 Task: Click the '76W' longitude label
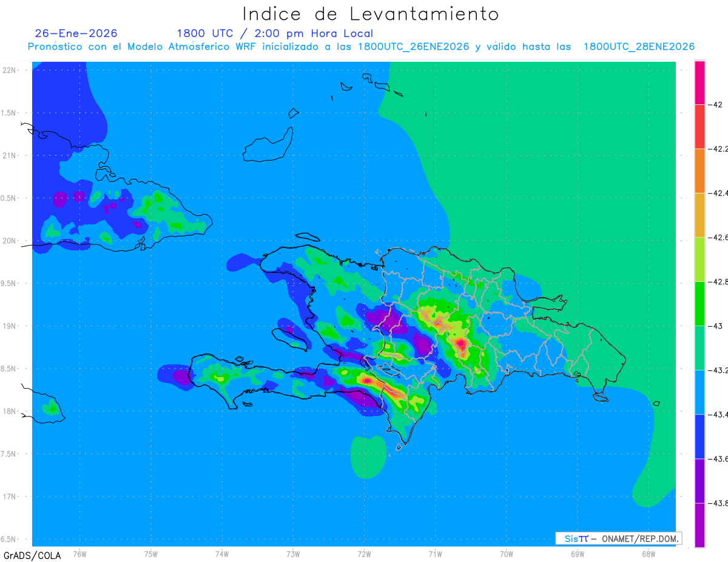(79, 554)
